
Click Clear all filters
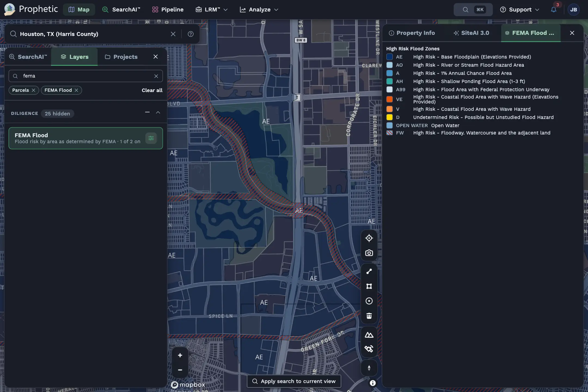click(x=152, y=90)
